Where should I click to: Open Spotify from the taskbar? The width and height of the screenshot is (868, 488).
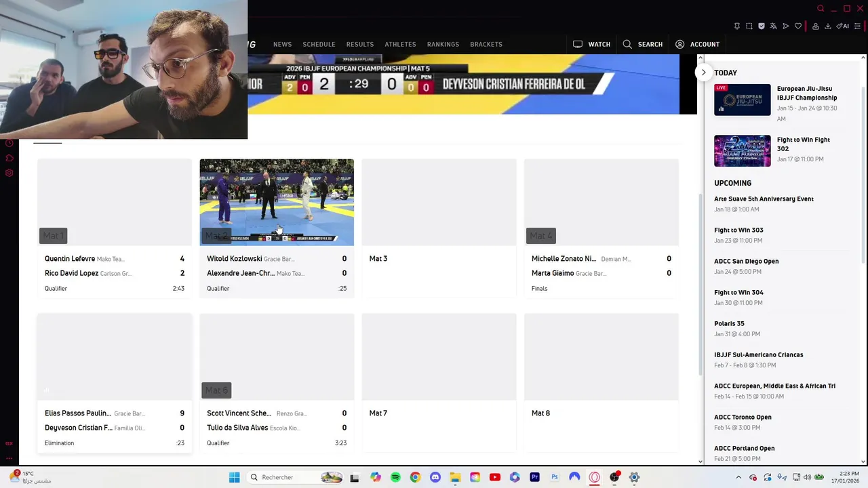pos(395,477)
